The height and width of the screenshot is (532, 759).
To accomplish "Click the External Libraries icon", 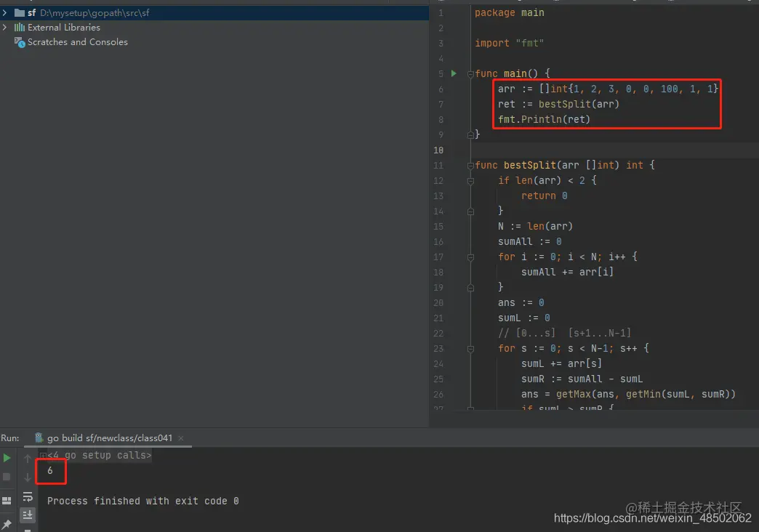I will click(x=20, y=27).
